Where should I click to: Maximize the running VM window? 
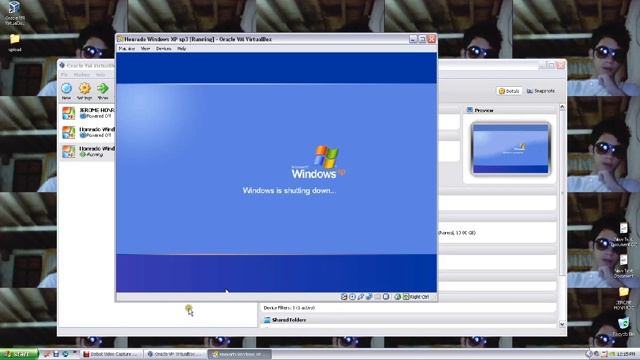tap(422, 39)
